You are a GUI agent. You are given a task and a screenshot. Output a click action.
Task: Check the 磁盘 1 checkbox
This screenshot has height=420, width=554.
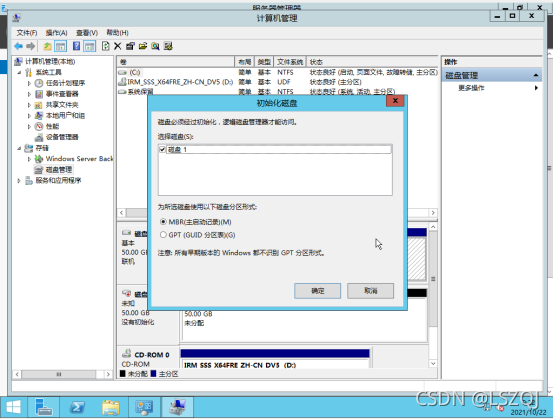point(163,149)
